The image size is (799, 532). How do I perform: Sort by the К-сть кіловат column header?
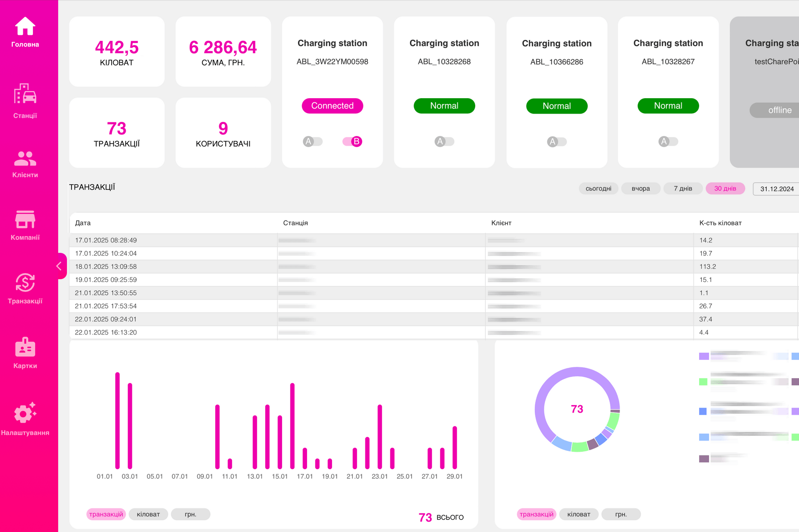(x=720, y=223)
